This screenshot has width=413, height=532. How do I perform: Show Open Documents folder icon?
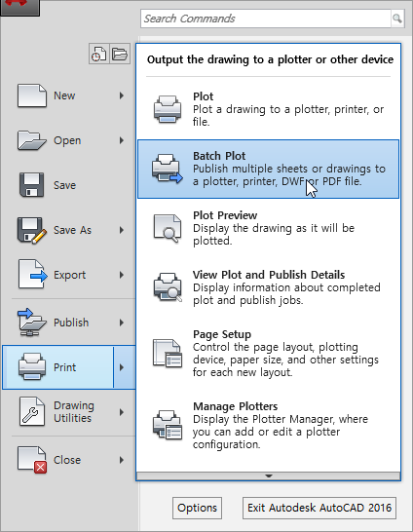tap(120, 54)
